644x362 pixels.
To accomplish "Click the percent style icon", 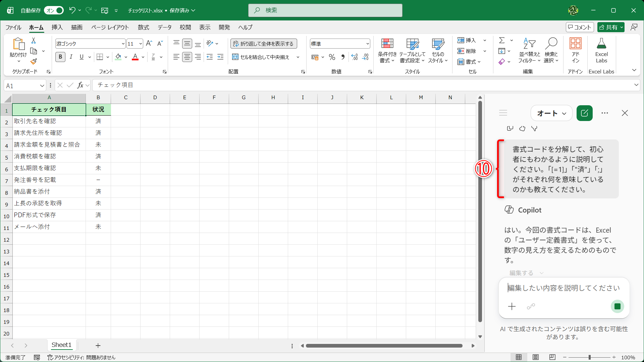I will tap(332, 57).
